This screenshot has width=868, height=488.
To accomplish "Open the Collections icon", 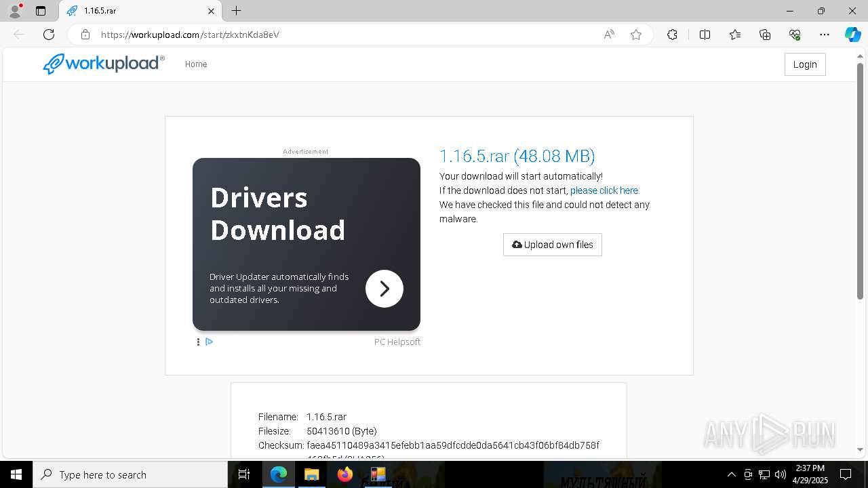I will coord(765,35).
